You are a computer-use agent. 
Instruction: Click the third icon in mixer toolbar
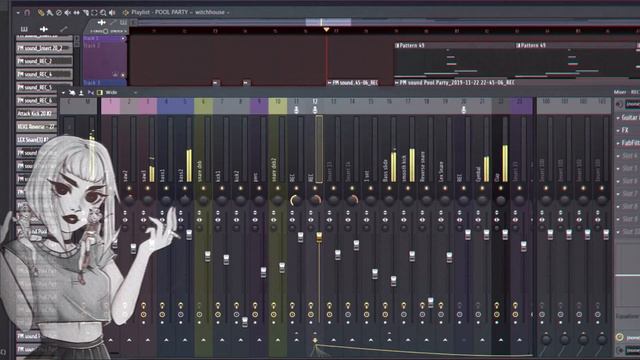[x=81, y=93]
